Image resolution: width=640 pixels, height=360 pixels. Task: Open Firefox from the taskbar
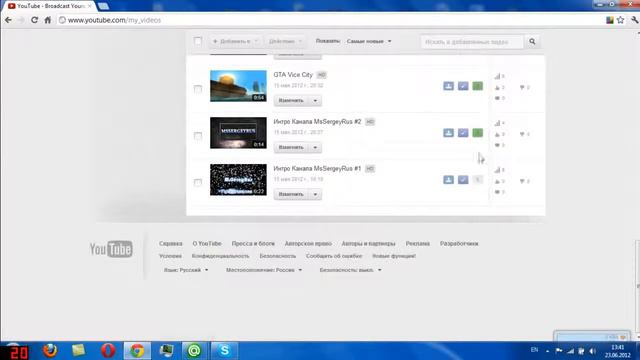click(x=50, y=351)
